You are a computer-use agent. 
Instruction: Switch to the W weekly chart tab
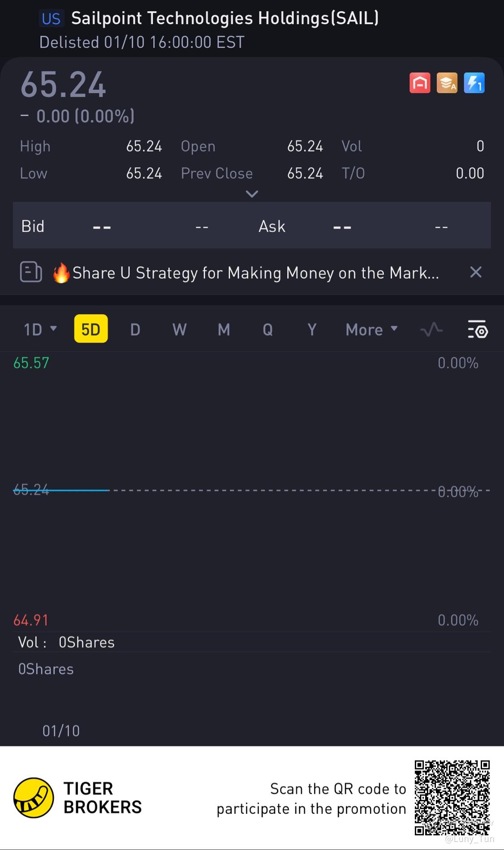coord(179,330)
